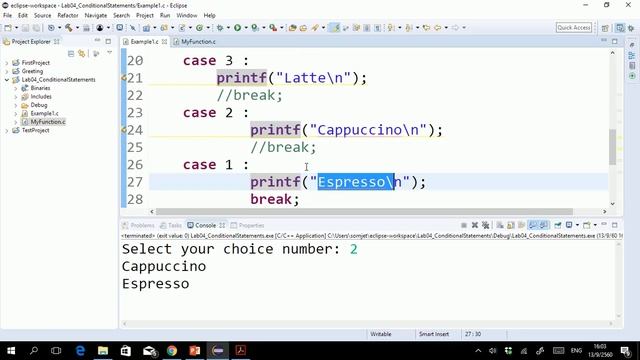Click the ENG language indicator in tray
Image resolution: width=640 pixels, height=360 pixels.
pos(576,351)
